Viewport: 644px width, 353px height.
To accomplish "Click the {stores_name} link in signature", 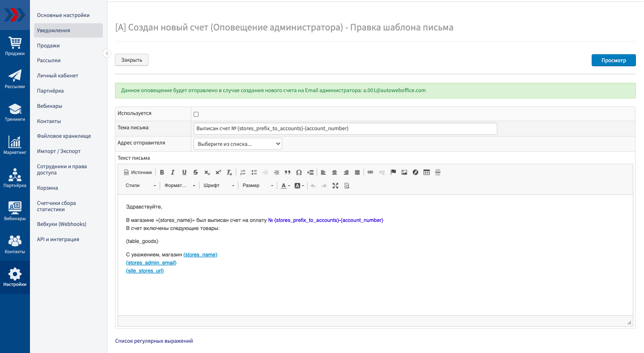I will pyautogui.click(x=200, y=255).
